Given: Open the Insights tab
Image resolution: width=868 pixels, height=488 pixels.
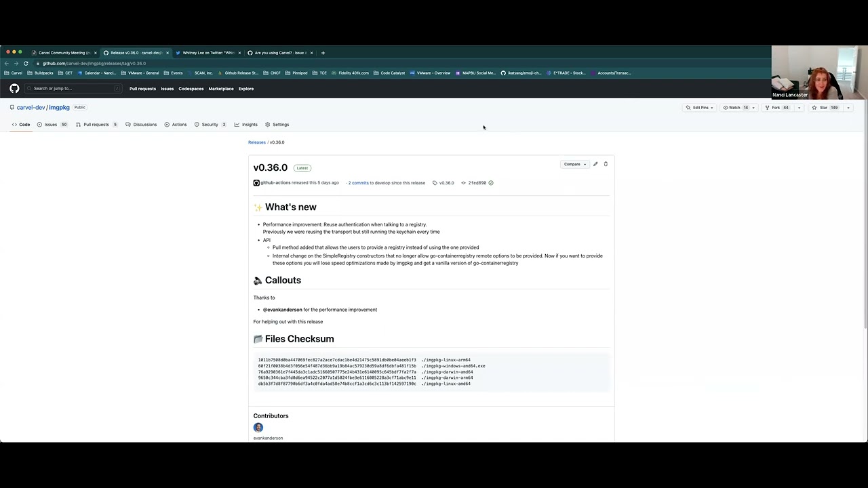Looking at the screenshot, I should pyautogui.click(x=246, y=125).
